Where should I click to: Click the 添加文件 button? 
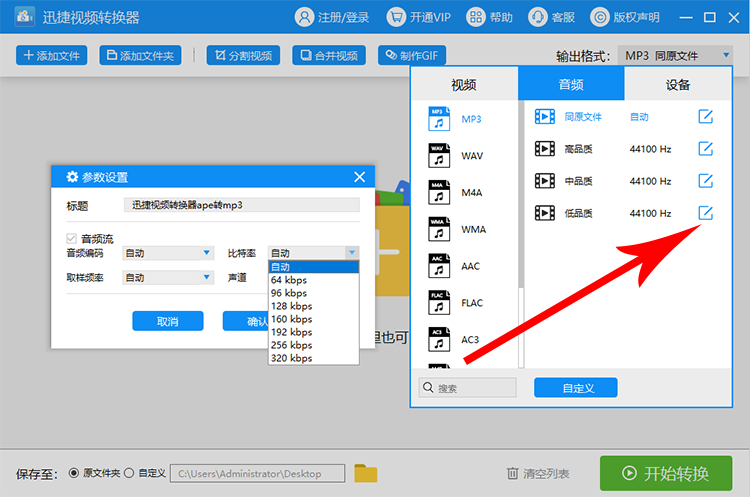coord(52,55)
